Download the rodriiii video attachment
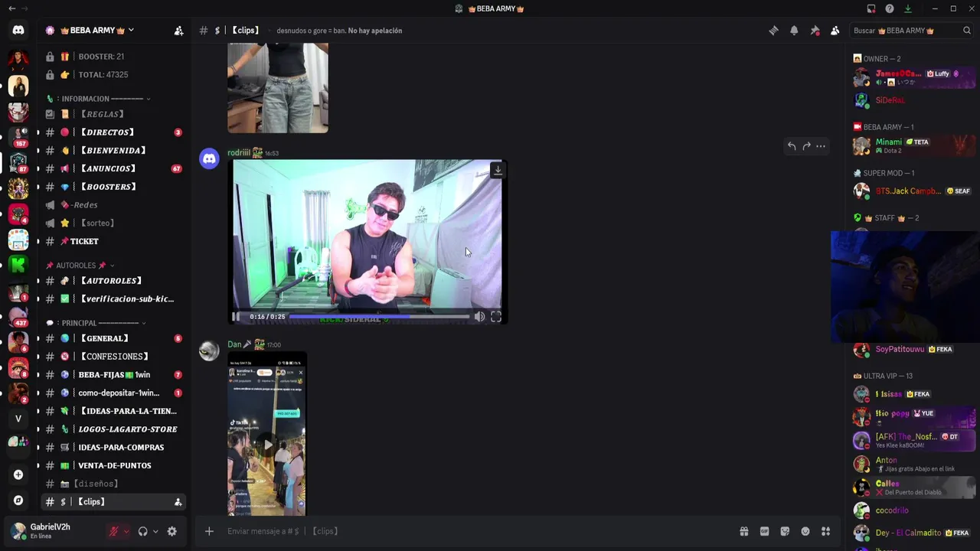The image size is (980, 551). [498, 170]
